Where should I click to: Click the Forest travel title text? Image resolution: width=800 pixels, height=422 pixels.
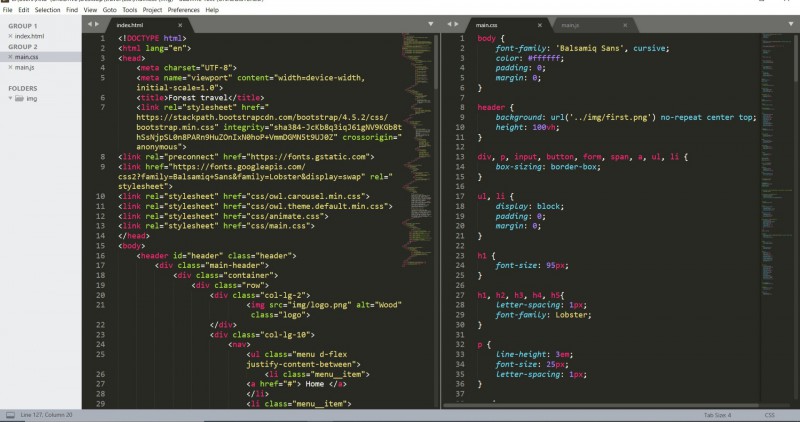(197, 97)
